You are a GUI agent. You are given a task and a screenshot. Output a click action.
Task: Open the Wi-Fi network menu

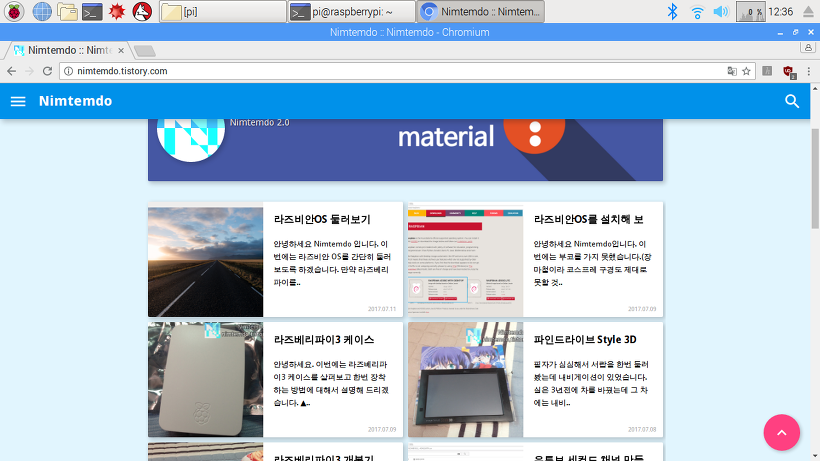(697, 11)
